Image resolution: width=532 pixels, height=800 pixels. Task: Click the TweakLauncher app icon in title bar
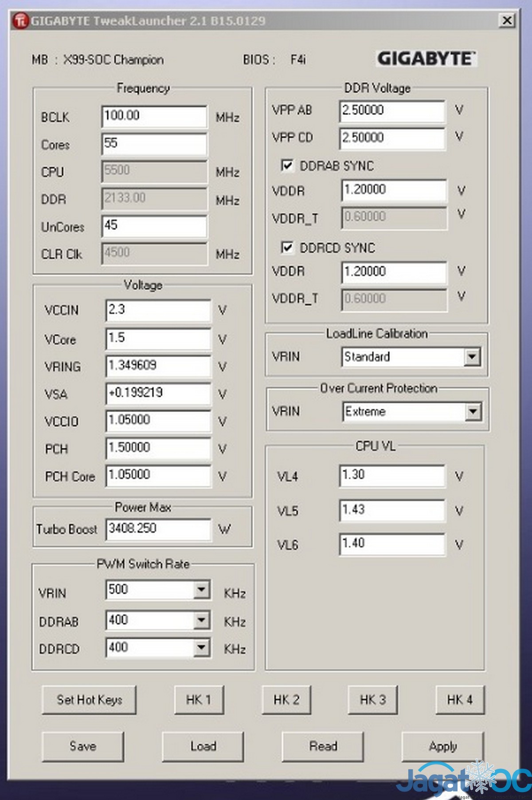[x=21, y=20]
